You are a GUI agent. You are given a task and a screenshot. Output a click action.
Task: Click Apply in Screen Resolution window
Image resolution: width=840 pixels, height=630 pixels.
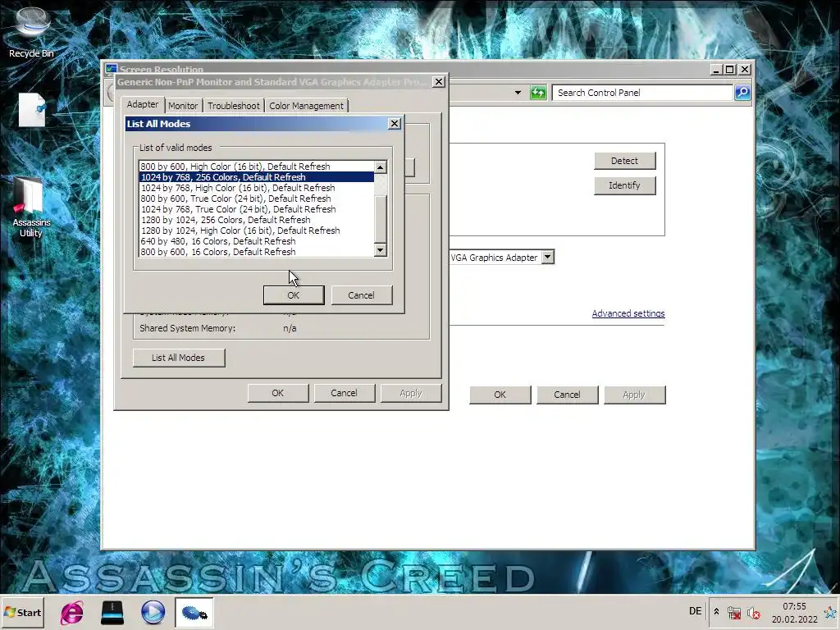point(634,395)
